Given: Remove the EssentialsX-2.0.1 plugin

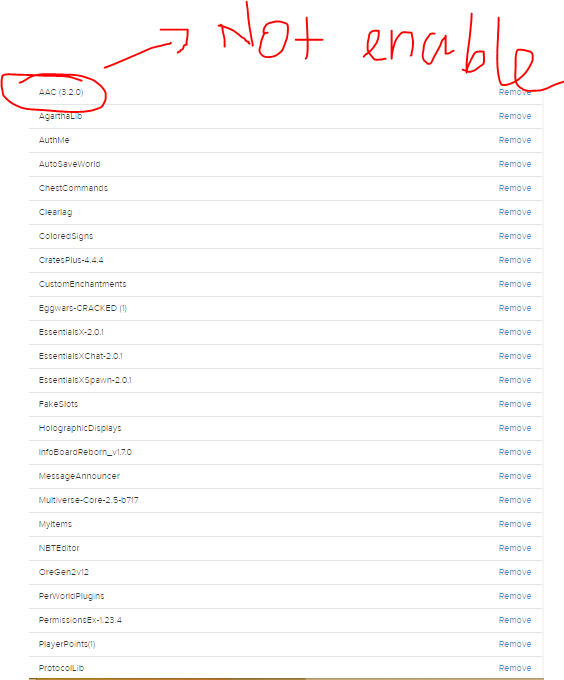Looking at the screenshot, I should (x=515, y=332).
